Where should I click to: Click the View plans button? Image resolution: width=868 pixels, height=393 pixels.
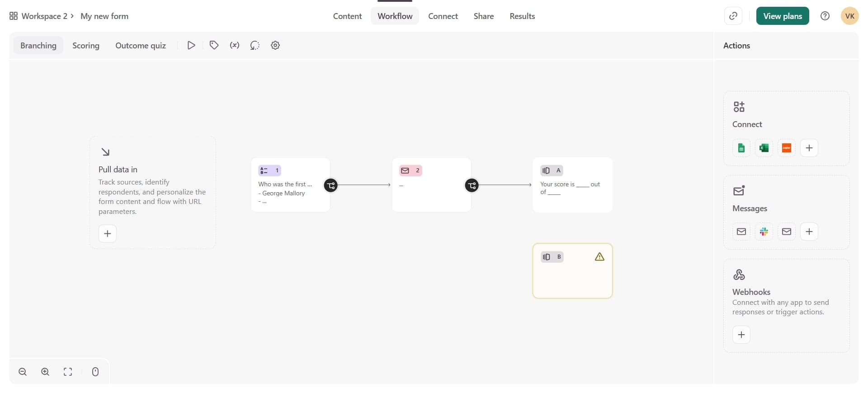pyautogui.click(x=783, y=16)
